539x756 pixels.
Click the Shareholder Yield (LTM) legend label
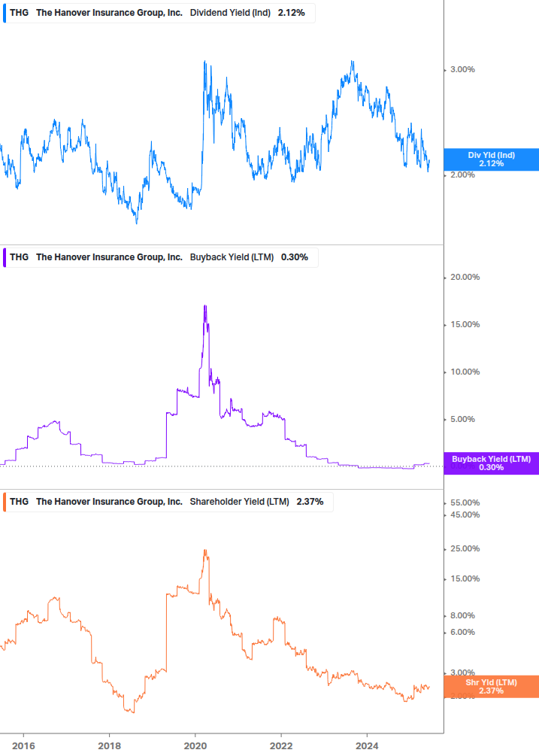(x=239, y=502)
